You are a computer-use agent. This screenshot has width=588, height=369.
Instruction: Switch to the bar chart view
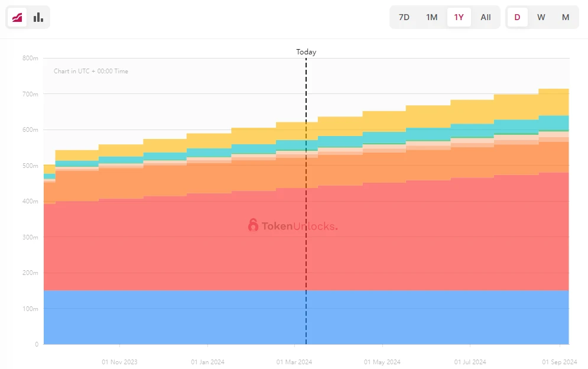(38, 17)
